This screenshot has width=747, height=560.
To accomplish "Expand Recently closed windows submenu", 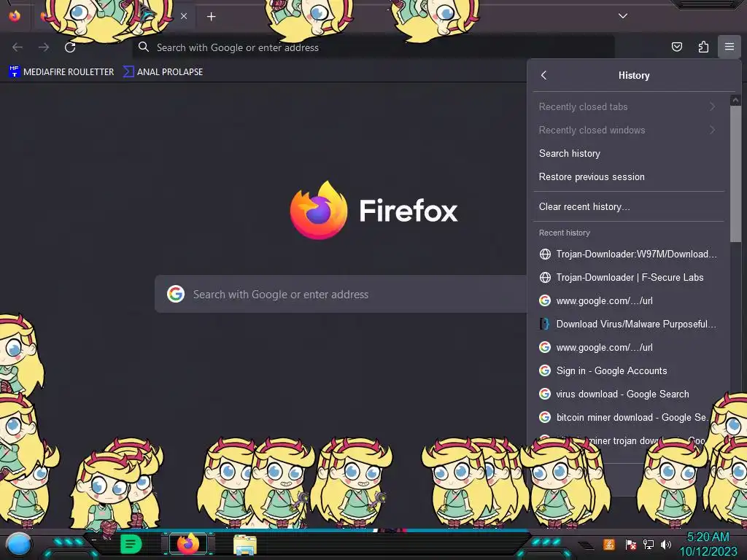I will [x=628, y=130].
